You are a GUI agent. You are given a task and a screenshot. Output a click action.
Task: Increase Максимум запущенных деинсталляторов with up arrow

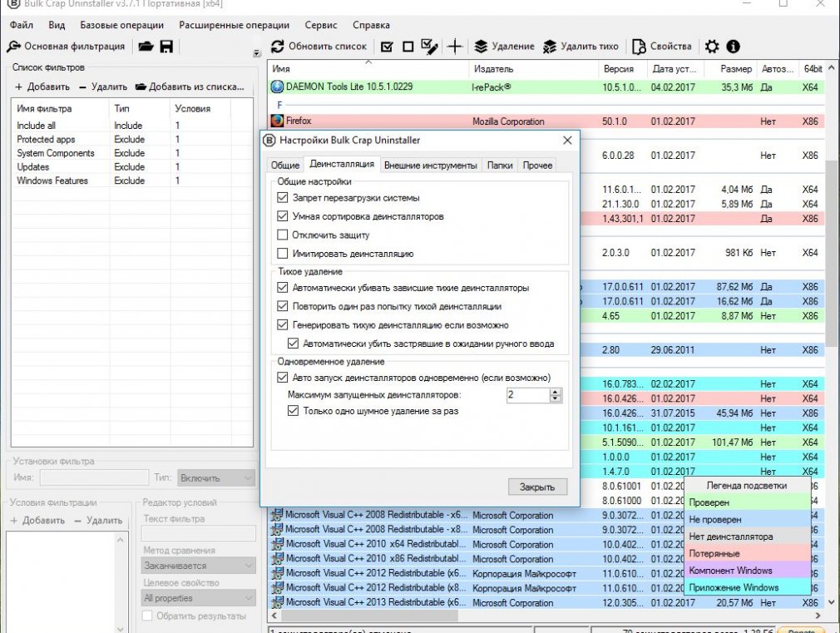pos(556,392)
